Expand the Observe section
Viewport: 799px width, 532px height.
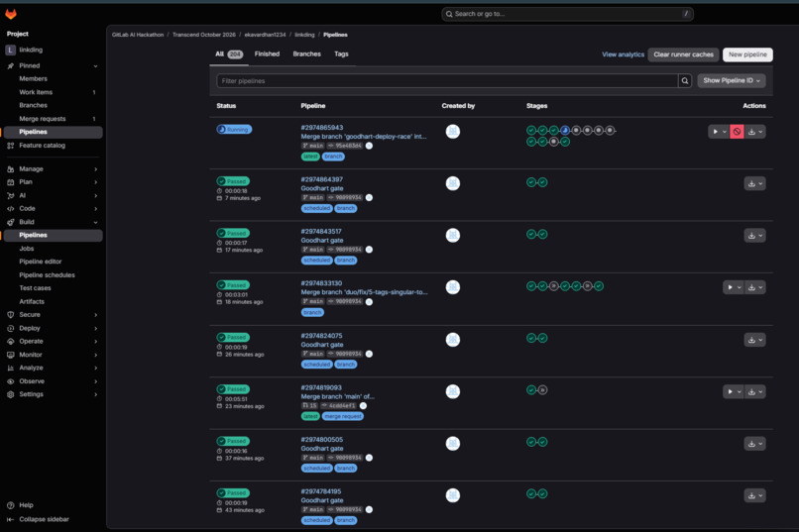point(95,381)
